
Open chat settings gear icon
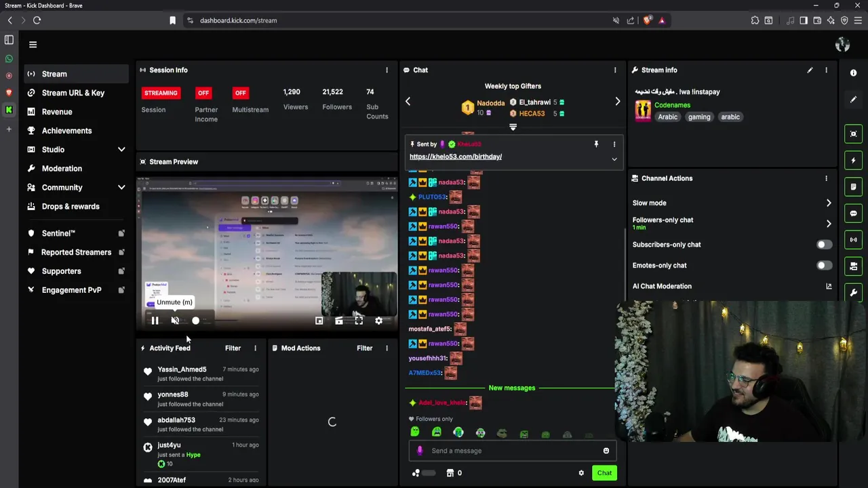point(581,473)
